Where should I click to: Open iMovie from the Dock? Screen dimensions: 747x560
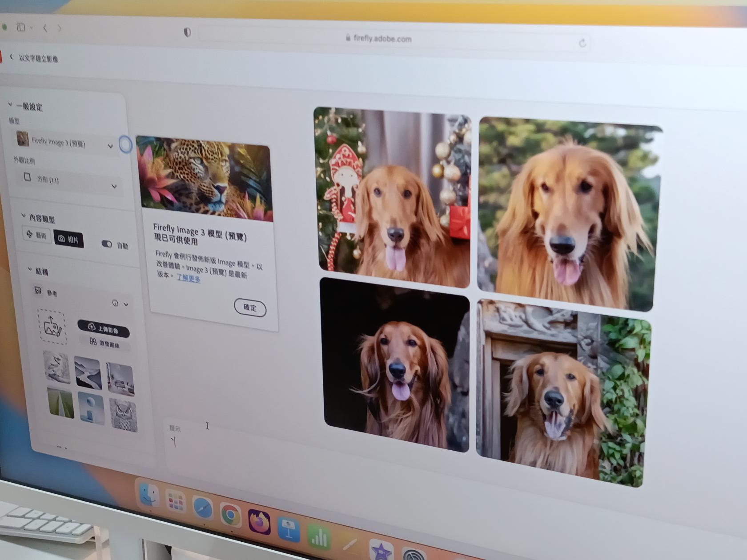(381, 550)
